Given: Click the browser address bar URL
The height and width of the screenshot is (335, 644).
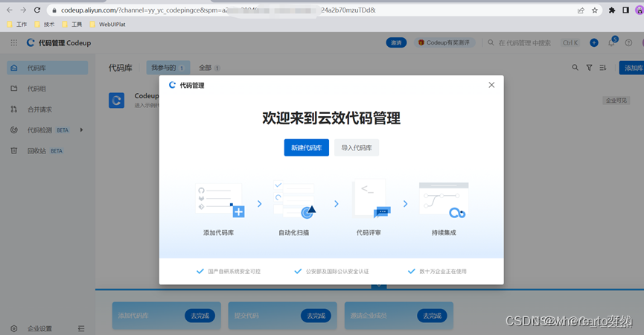Looking at the screenshot, I should [218, 10].
